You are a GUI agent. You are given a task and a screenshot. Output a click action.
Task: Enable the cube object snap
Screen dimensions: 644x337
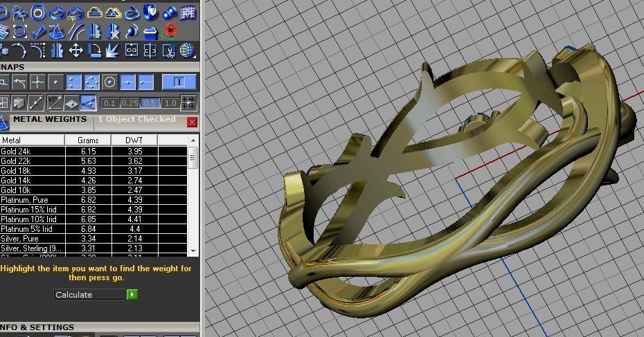pos(19,102)
